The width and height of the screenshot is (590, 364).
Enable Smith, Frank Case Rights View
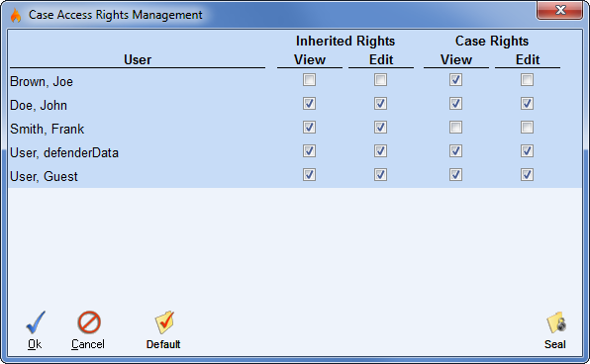455,127
